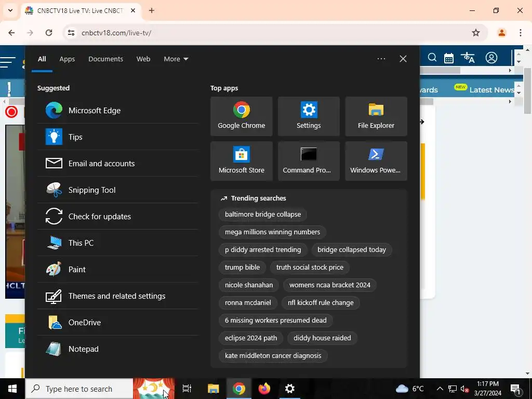Search trending 'nicole shanahan'
Screen dimensions: 532x399
pyautogui.click(x=249, y=285)
